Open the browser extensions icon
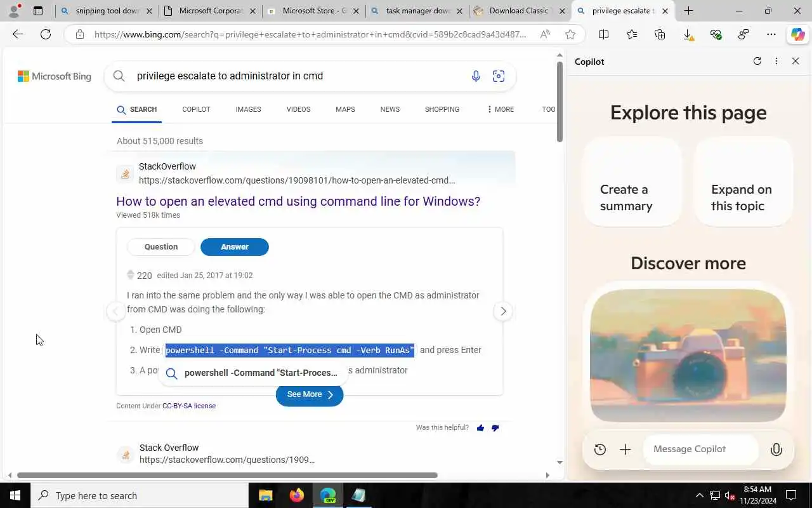The height and width of the screenshot is (508, 812). [743, 34]
